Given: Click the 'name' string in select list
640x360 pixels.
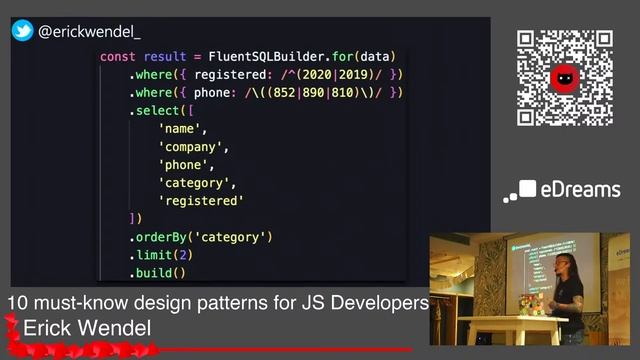Looking at the screenshot, I should click(180, 129).
